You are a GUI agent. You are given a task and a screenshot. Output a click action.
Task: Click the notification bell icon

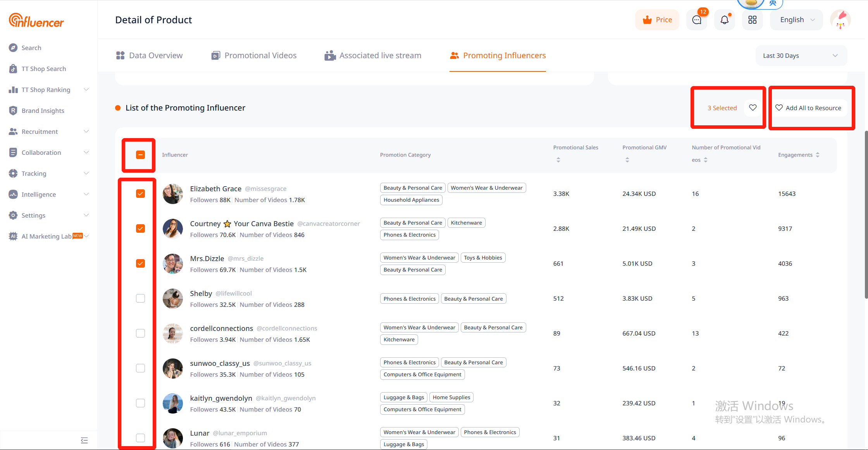724,20
